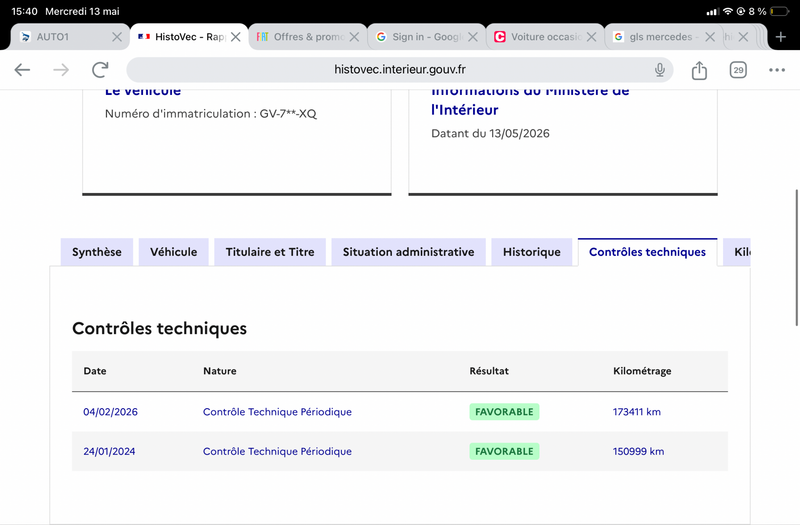Click the Kilométrage column header
800x525 pixels.
pos(642,371)
